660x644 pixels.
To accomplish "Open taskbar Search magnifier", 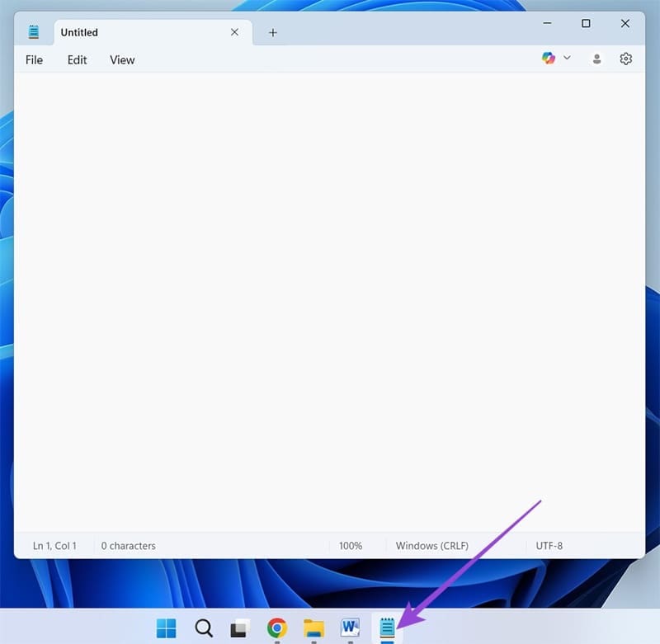I will point(204,628).
